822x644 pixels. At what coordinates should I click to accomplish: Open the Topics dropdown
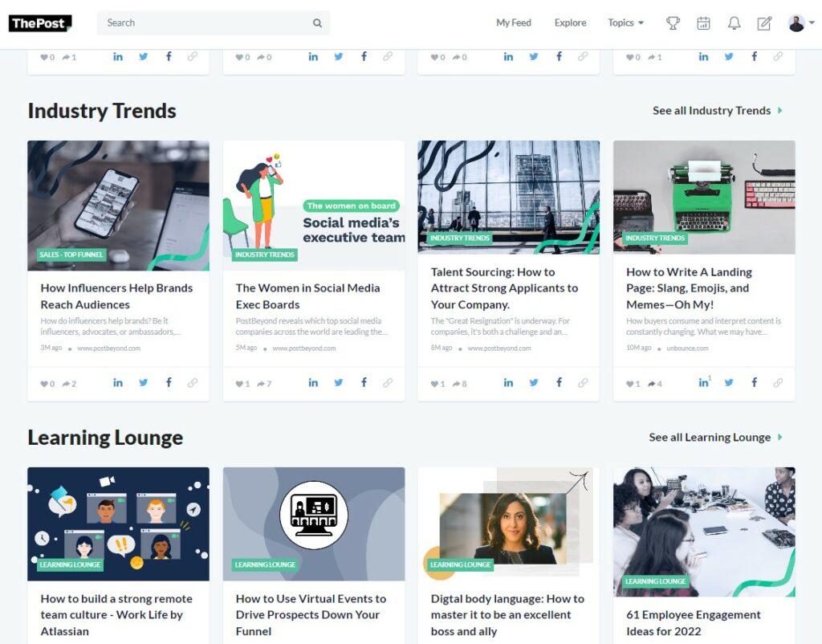click(625, 22)
